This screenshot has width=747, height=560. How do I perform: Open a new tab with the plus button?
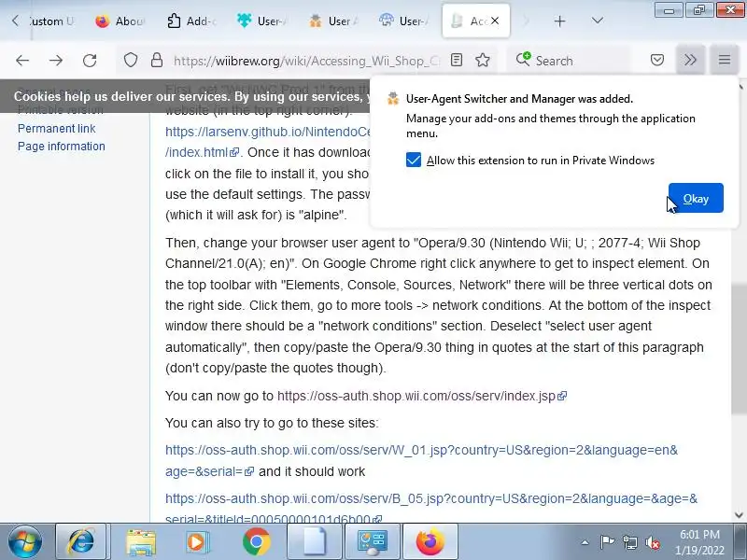tap(559, 21)
